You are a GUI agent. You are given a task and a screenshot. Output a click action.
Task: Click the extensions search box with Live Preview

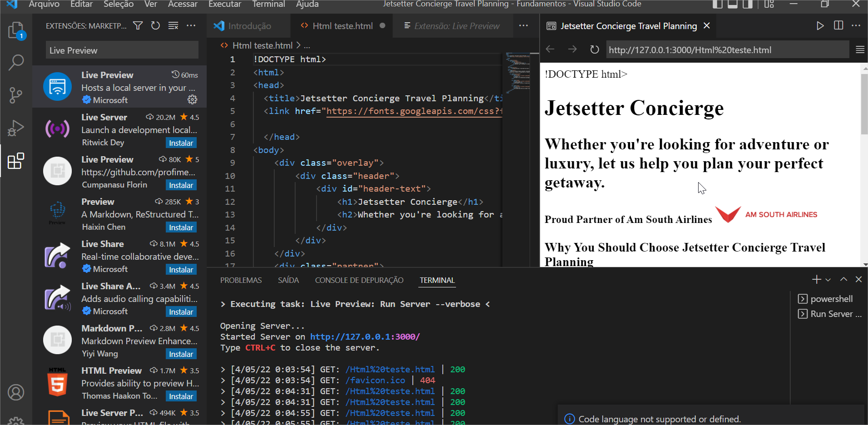122,50
